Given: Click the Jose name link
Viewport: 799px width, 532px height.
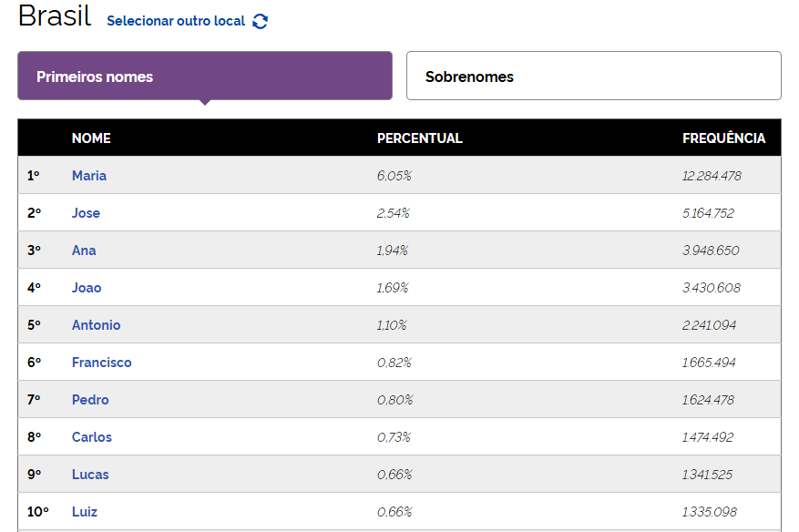Looking at the screenshot, I should coord(86,213).
